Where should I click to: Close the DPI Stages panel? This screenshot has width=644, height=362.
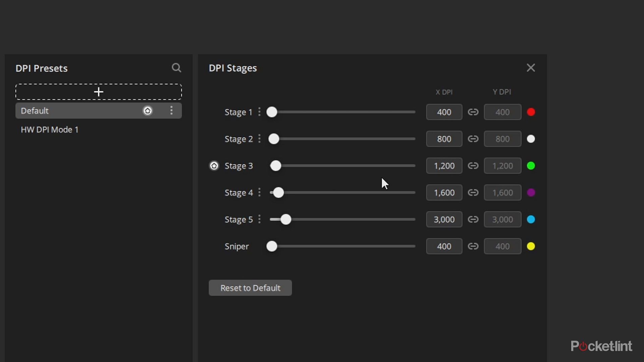pos(531,68)
